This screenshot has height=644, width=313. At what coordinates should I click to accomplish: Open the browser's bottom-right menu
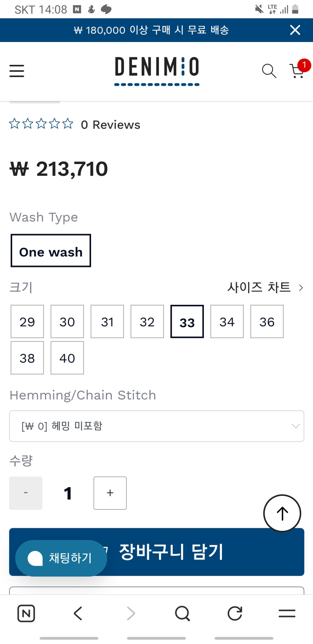coord(287,613)
